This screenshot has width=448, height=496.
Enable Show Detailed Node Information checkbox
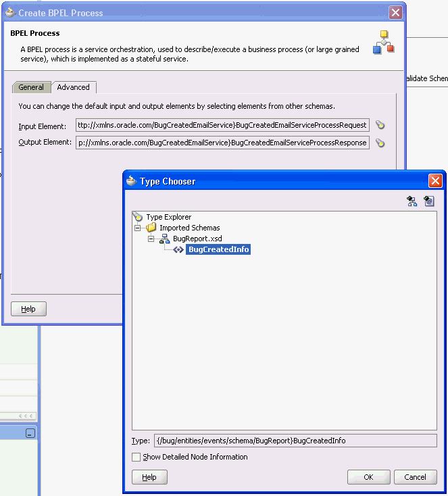(136, 457)
